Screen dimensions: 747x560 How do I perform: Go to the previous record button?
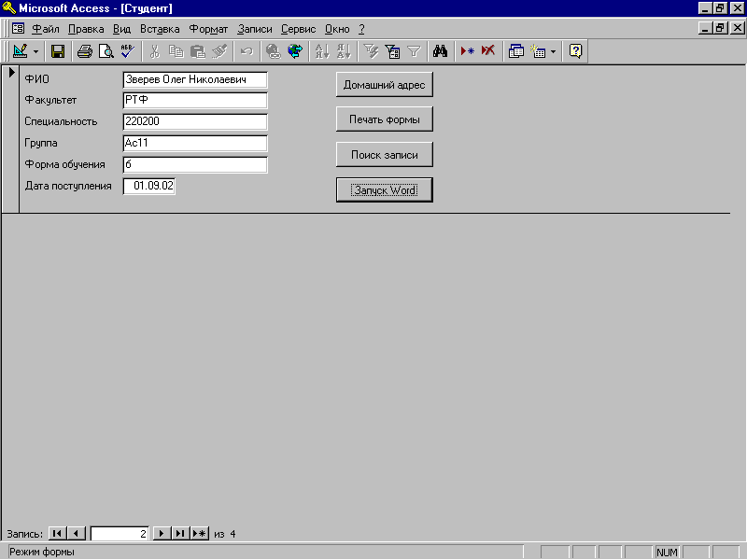point(77,533)
